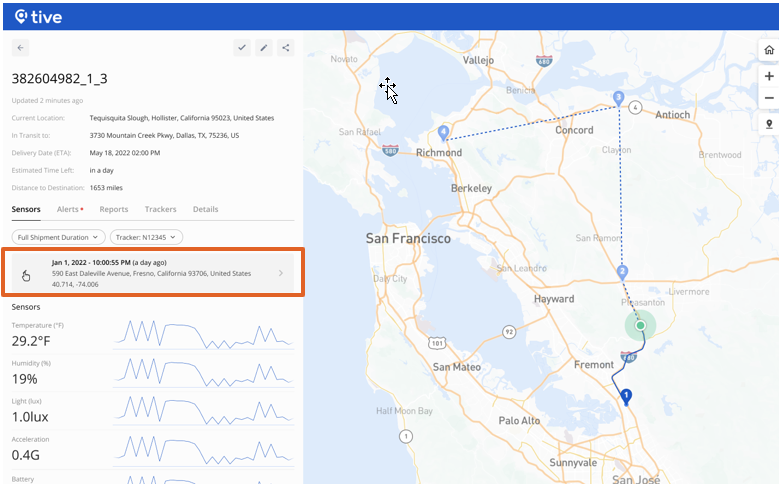Viewport: 779px width, 484px height.
Task: Switch to the Reports tab
Action: [113, 209]
